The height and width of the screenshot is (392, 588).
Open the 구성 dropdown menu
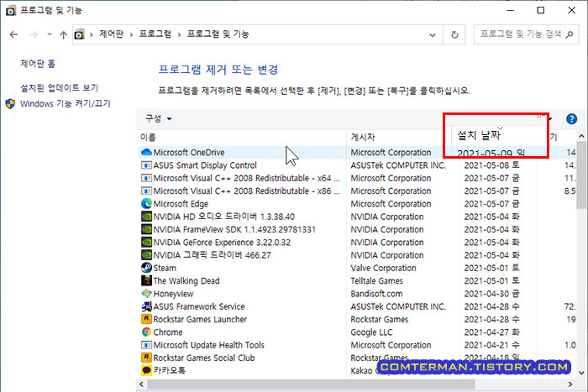coord(158,119)
